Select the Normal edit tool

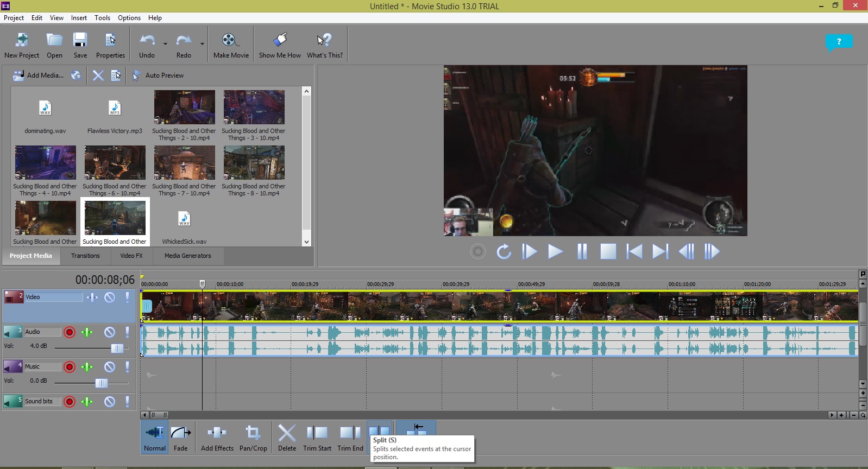coord(155,438)
